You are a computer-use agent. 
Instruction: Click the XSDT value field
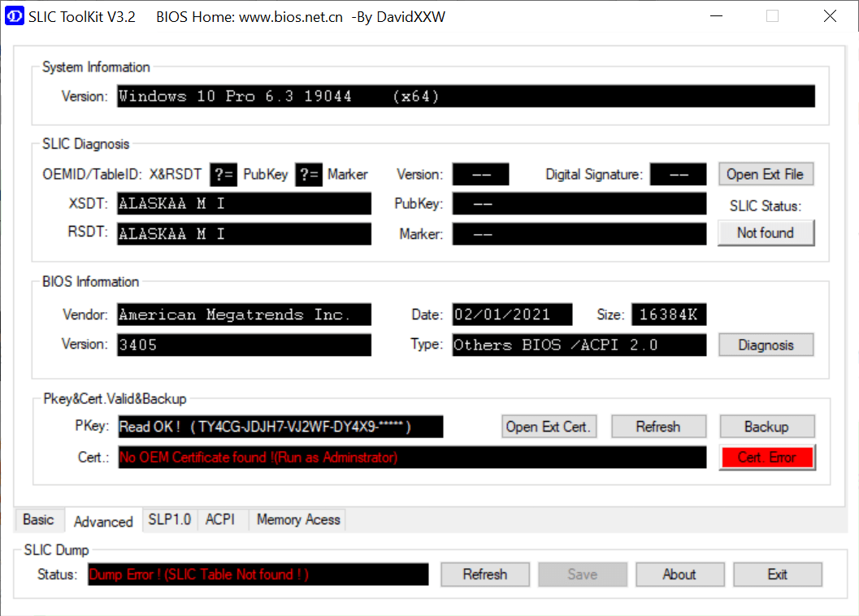(x=244, y=203)
